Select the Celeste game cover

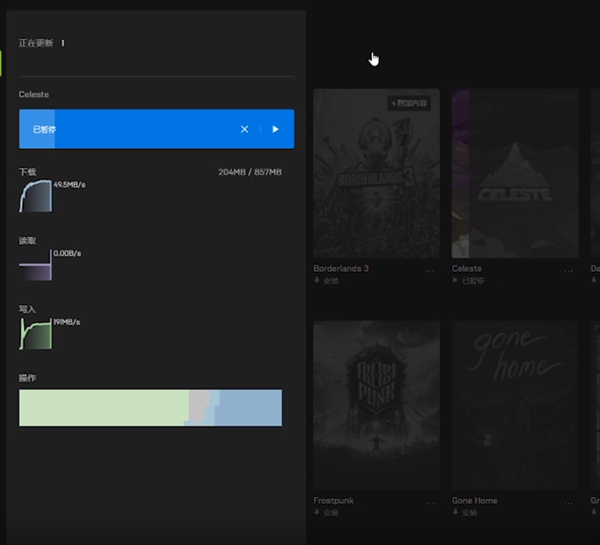514,175
